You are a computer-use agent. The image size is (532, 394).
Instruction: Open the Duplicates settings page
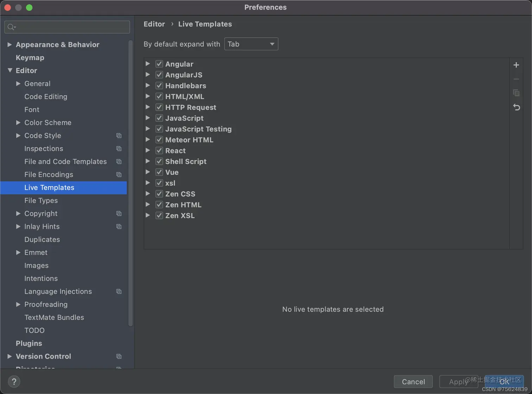(42, 240)
